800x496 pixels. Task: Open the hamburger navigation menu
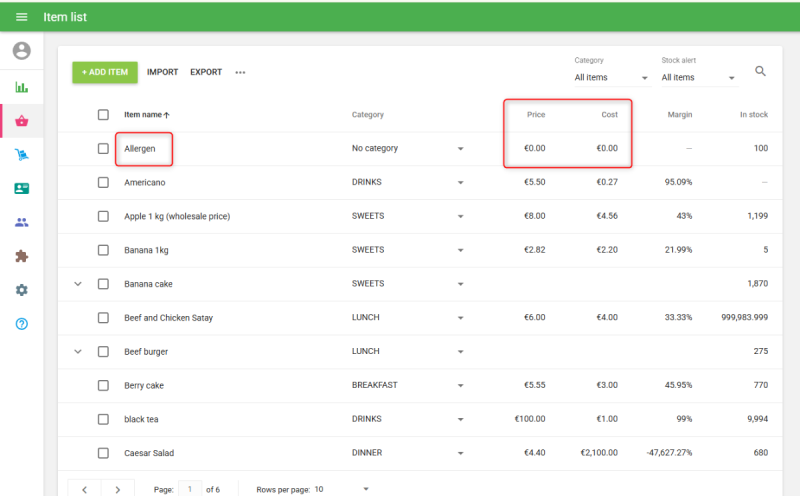tap(22, 17)
